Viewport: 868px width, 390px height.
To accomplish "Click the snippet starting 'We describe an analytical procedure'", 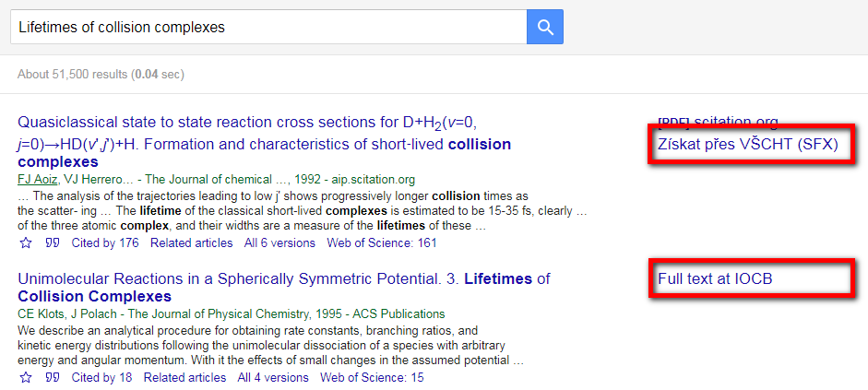I will click(270, 346).
